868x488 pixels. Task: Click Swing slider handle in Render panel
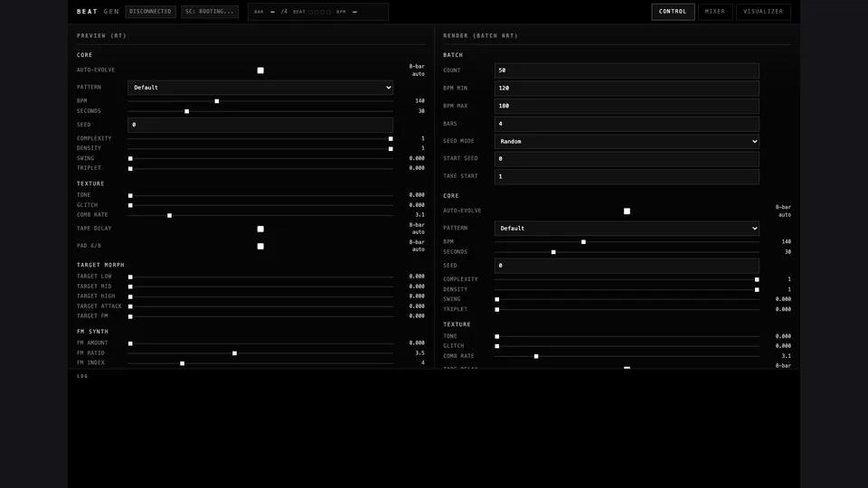click(x=497, y=299)
